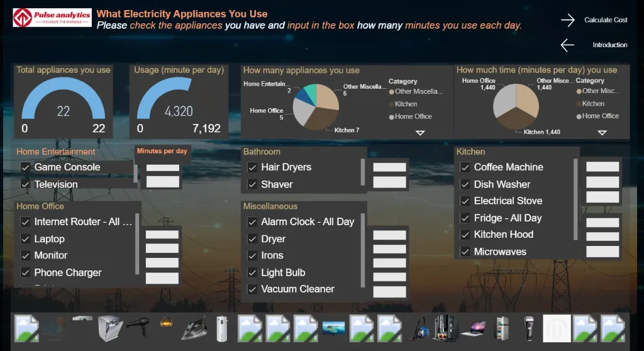Click the dishwasher appliance image
Viewport: 644px width, 351px height.
click(x=110, y=328)
